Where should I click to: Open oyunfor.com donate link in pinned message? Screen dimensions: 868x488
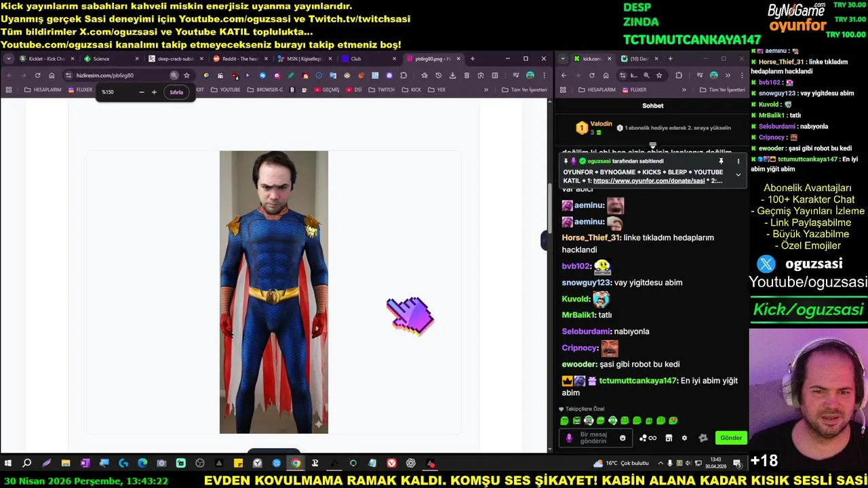[x=649, y=181]
